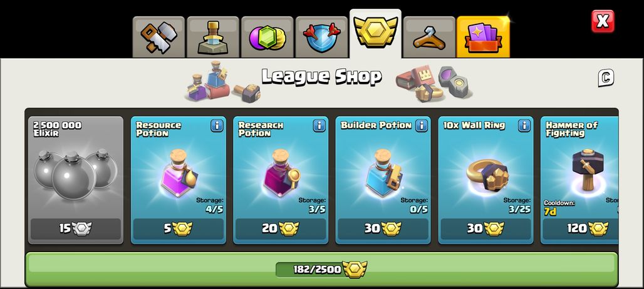The image size is (644, 289).
Task: Buy Research Potion for 20 medals
Action: point(281,229)
